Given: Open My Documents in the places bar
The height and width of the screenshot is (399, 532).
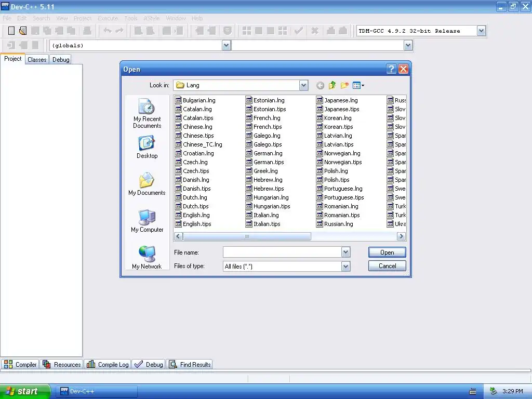Looking at the screenshot, I should pyautogui.click(x=147, y=184).
